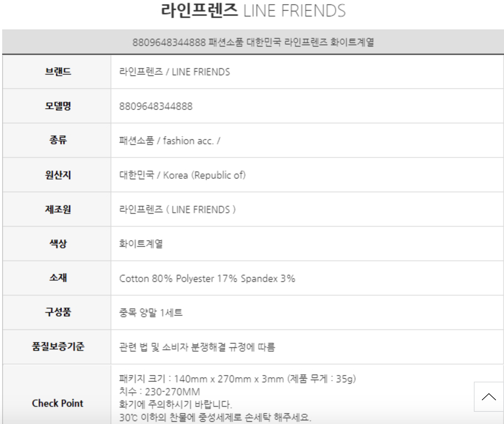The height and width of the screenshot is (424, 504).
Task: Click the 화이트계열 color value
Action: click(141, 244)
